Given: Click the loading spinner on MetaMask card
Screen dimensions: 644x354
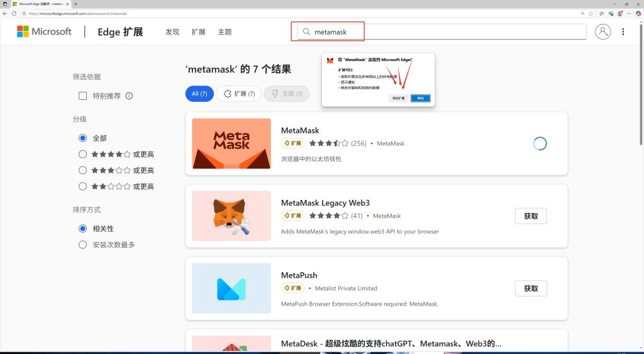Looking at the screenshot, I should (540, 143).
